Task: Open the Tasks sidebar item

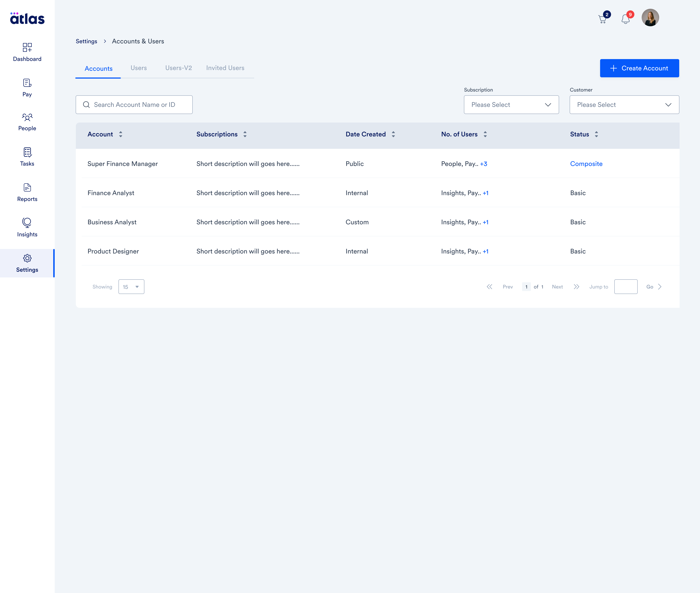Action: point(27,157)
